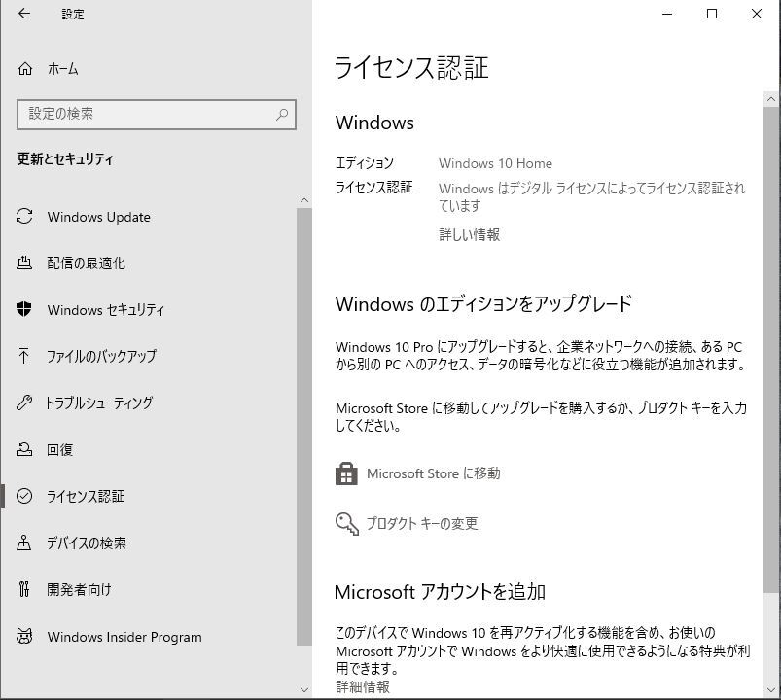Click the Windows 10 Home edition text
The image size is (781, 700).
tap(495, 163)
